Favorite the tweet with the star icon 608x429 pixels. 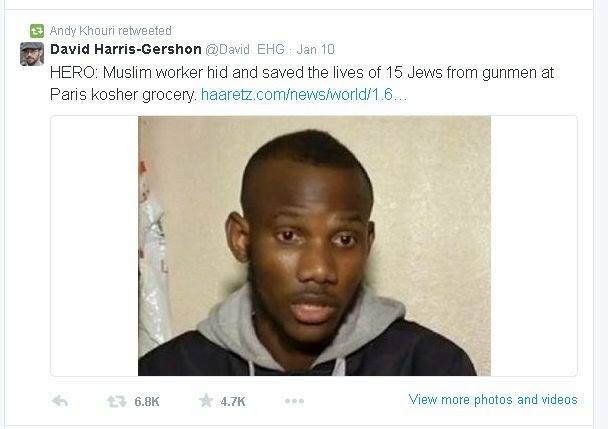[x=206, y=400]
